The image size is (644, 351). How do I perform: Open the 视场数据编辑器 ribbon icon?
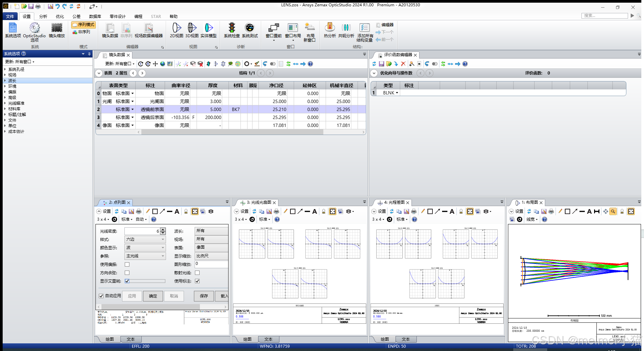click(x=149, y=30)
